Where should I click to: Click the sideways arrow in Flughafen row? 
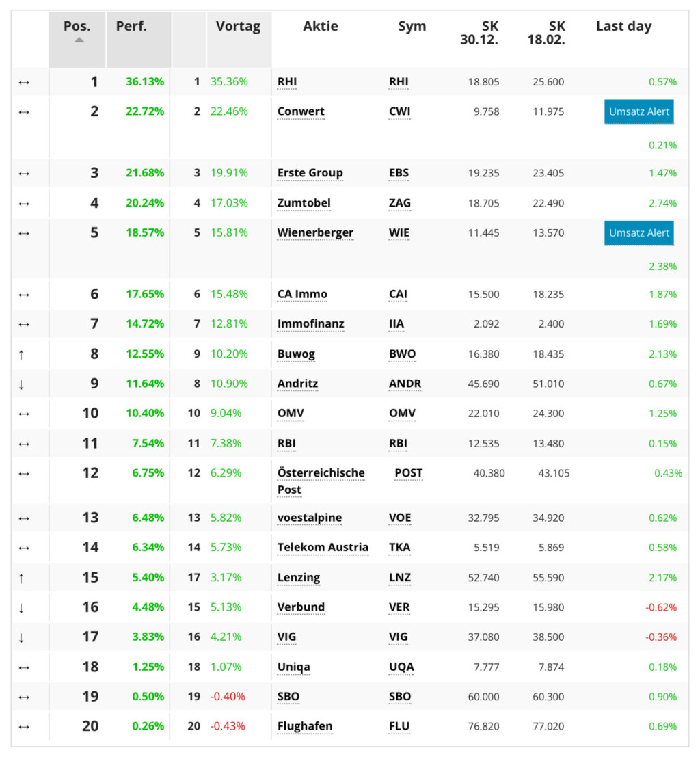pyautogui.click(x=24, y=727)
